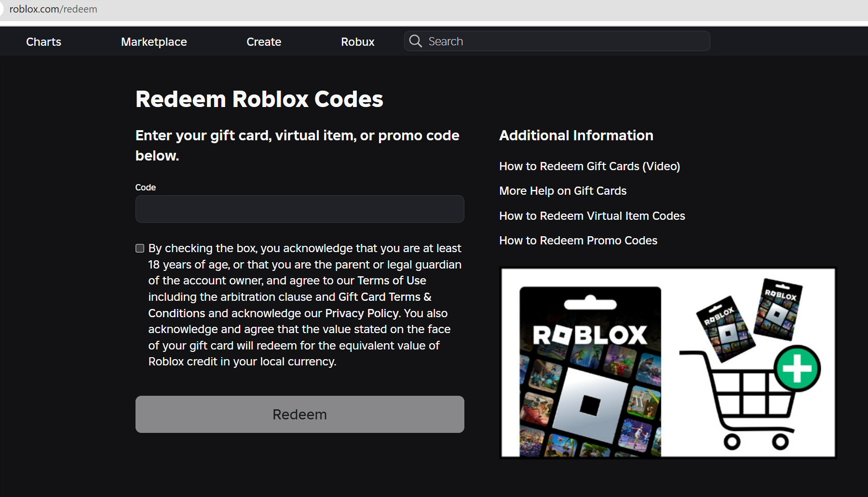Open How to Redeem Promo Codes
The height and width of the screenshot is (497, 868).
[578, 241]
